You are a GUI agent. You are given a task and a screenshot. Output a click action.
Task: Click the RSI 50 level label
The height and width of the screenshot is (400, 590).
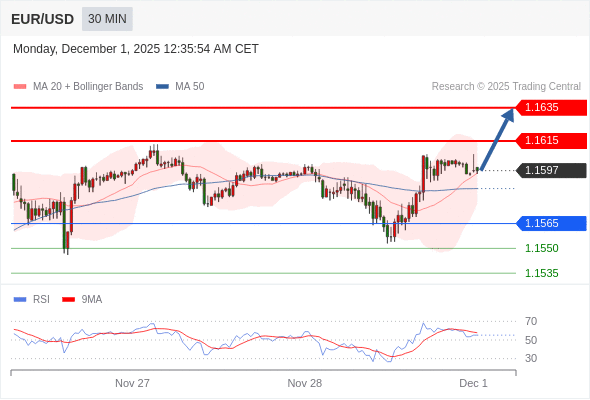(x=531, y=340)
